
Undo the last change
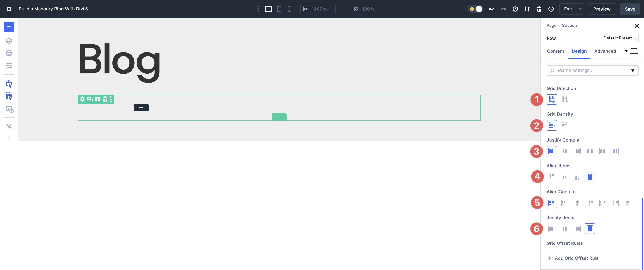click(491, 9)
